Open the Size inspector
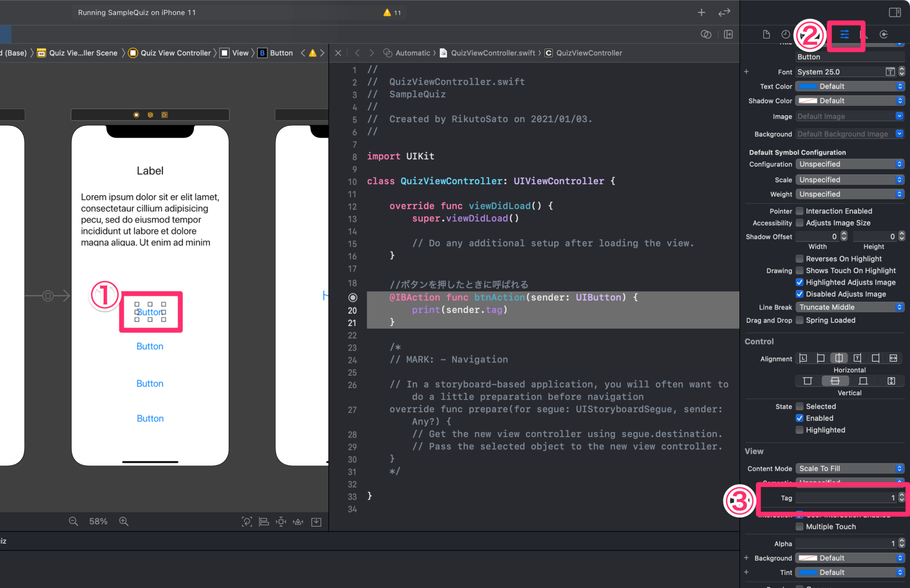 (864, 35)
